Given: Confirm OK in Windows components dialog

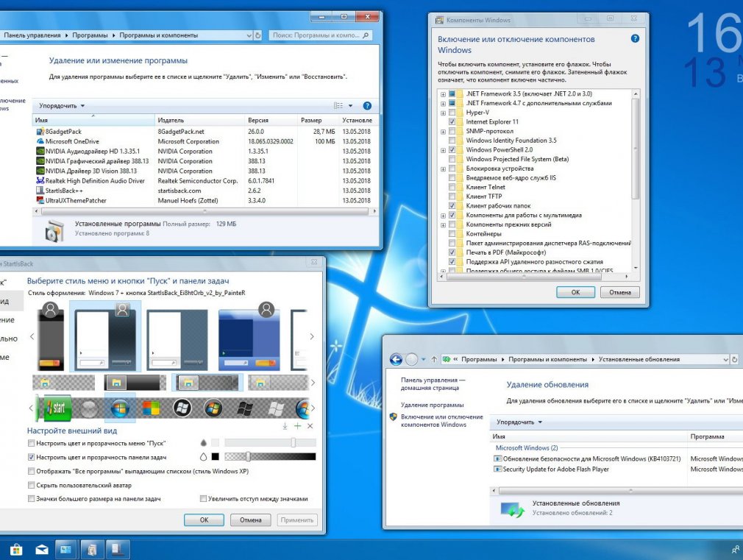Looking at the screenshot, I should [x=575, y=292].
